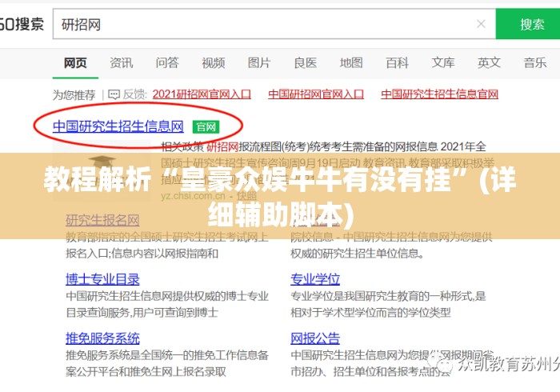Click the 研招网 highlighted keyword in the snippet

pos(222,146)
